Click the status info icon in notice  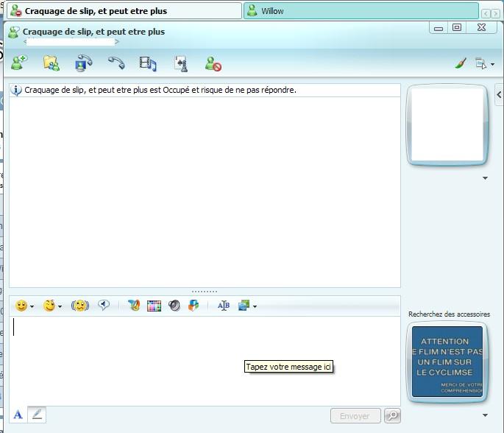[x=16, y=90]
